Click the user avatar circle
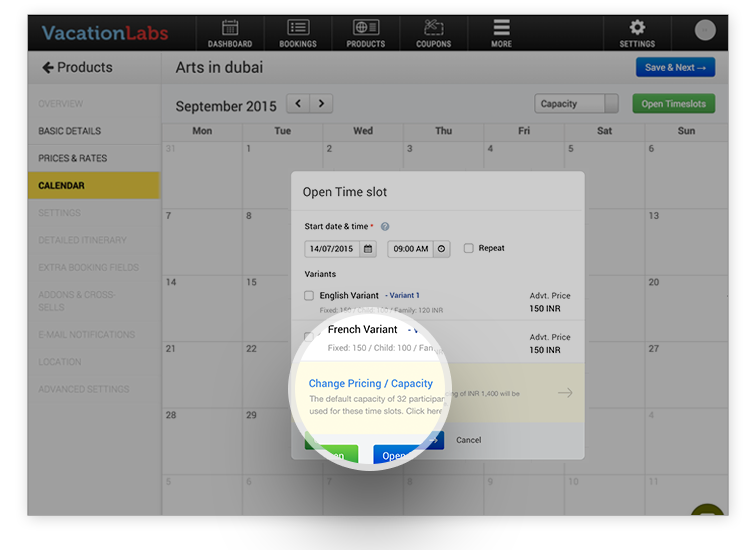The height and width of the screenshot is (550, 756). click(x=705, y=30)
